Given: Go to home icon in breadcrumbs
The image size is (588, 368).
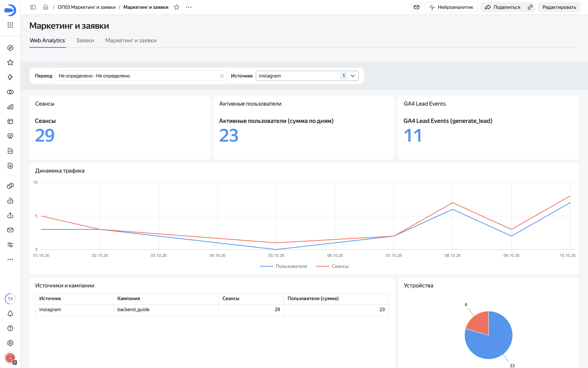Looking at the screenshot, I should [x=45, y=7].
